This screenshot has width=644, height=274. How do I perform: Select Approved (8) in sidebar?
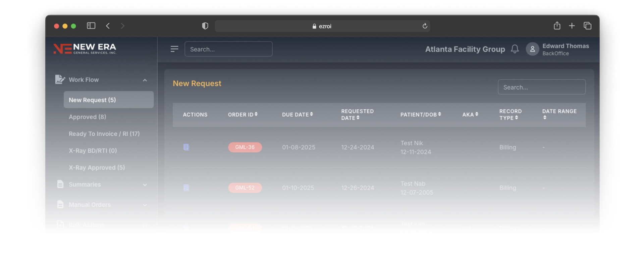(x=87, y=117)
